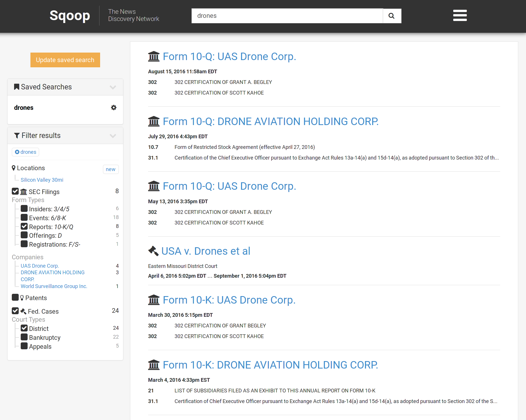Check the Patents checkbox
526x420 pixels.
(x=15, y=297)
